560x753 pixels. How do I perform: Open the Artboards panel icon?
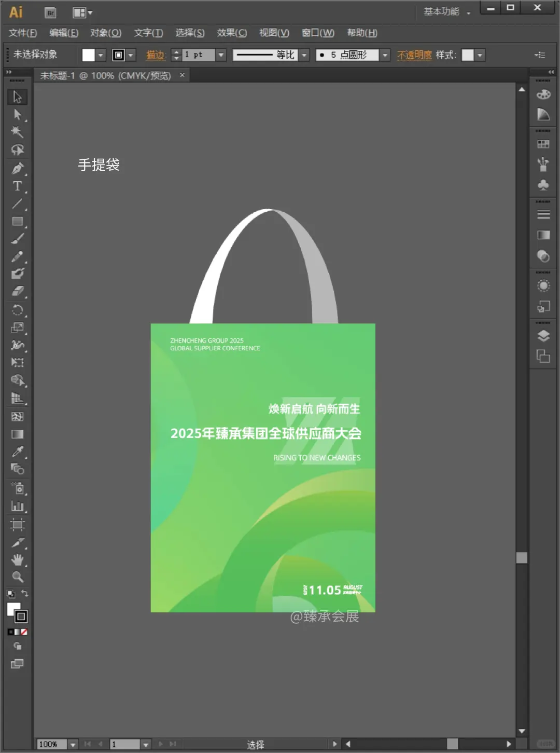[543, 357]
